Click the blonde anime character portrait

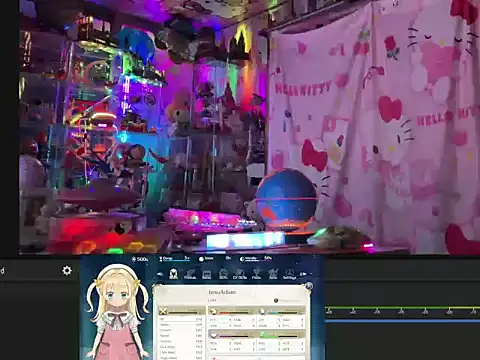pyautogui.click(x=116, y=312)
